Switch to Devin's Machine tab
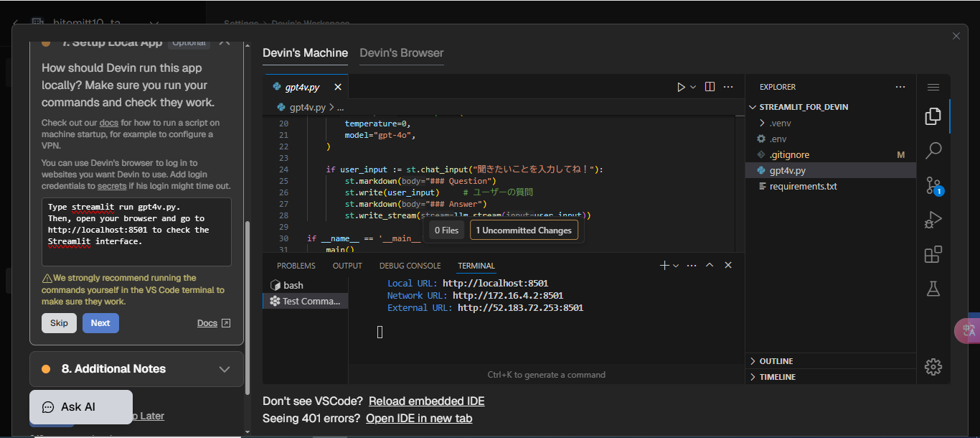The width and height of the screenshot is (980, 438). click(305, 53)
